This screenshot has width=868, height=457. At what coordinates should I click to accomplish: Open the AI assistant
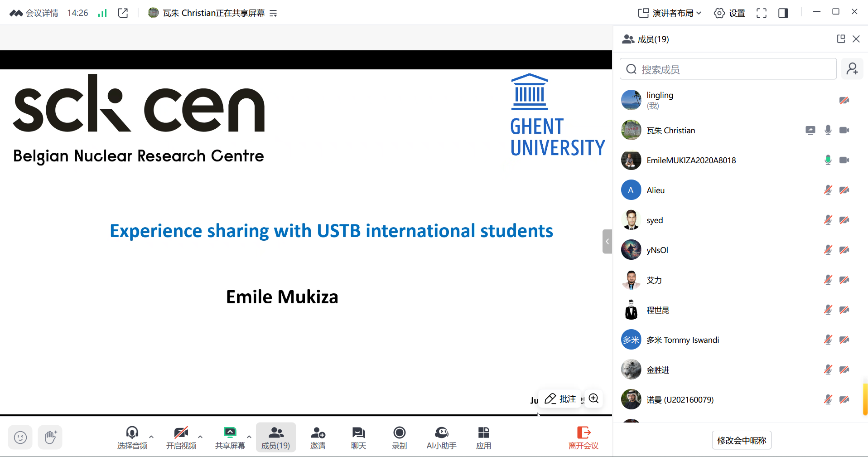[441, 438]
